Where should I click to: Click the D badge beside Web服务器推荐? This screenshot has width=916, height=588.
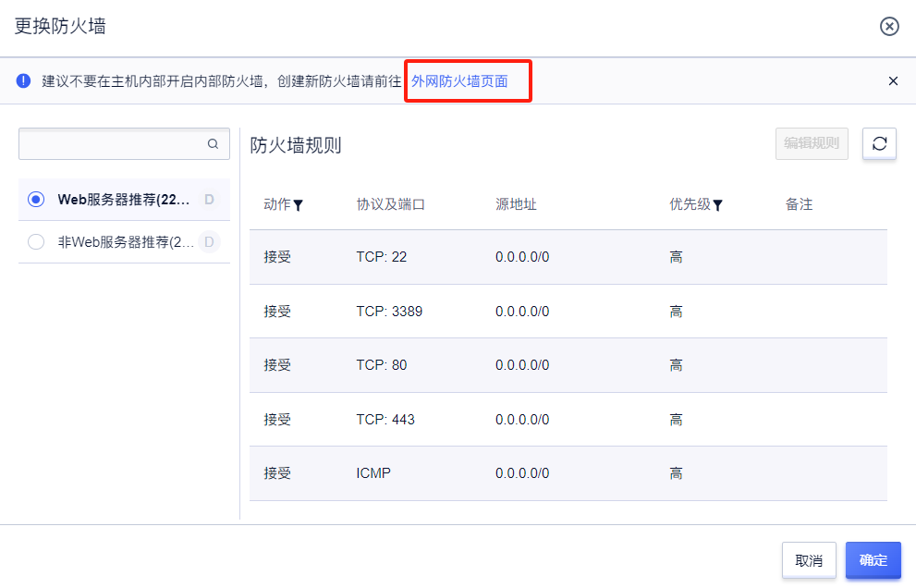pos(209,200)
